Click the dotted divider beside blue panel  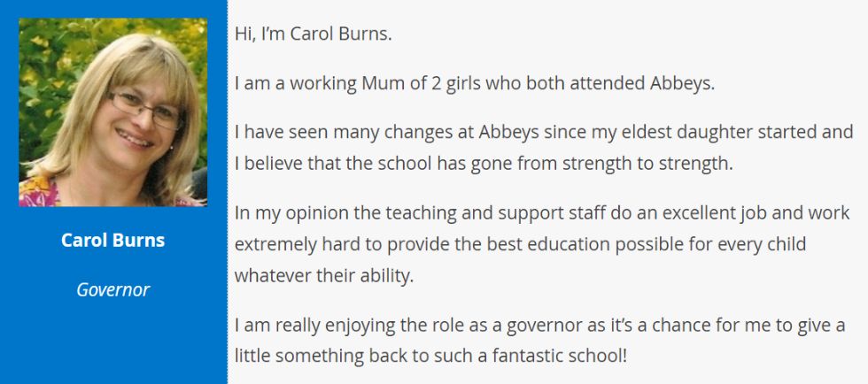pyautogui.click(x=227, y=192)
